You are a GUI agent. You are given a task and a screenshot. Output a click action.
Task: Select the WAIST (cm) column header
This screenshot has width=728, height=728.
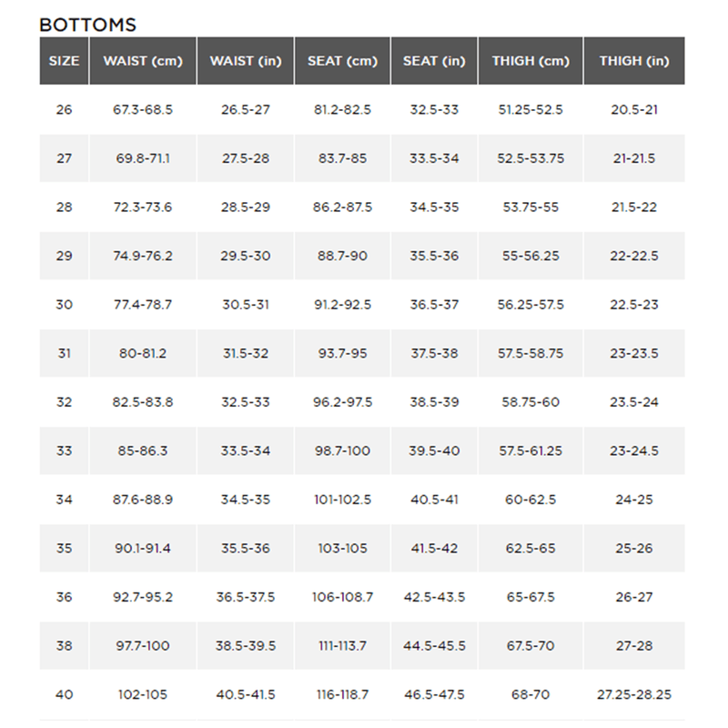143,61
